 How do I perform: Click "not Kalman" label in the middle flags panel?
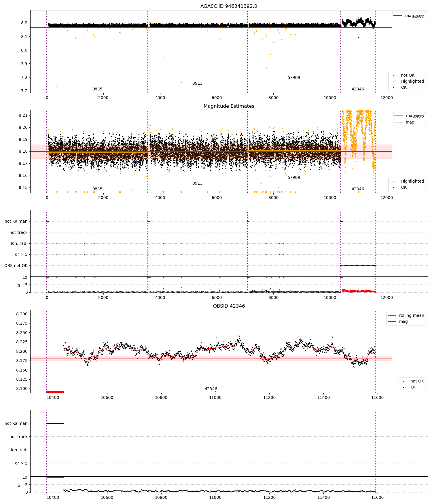click(x=16, y=221)
